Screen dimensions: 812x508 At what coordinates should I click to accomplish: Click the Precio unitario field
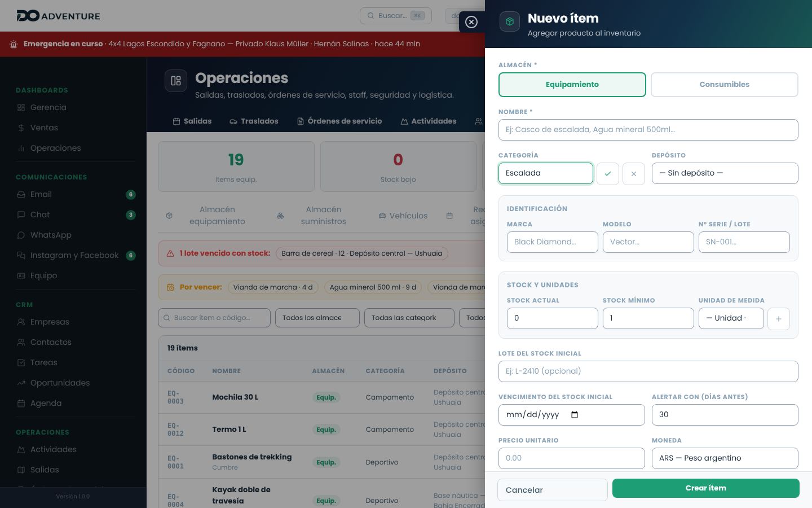572,458
